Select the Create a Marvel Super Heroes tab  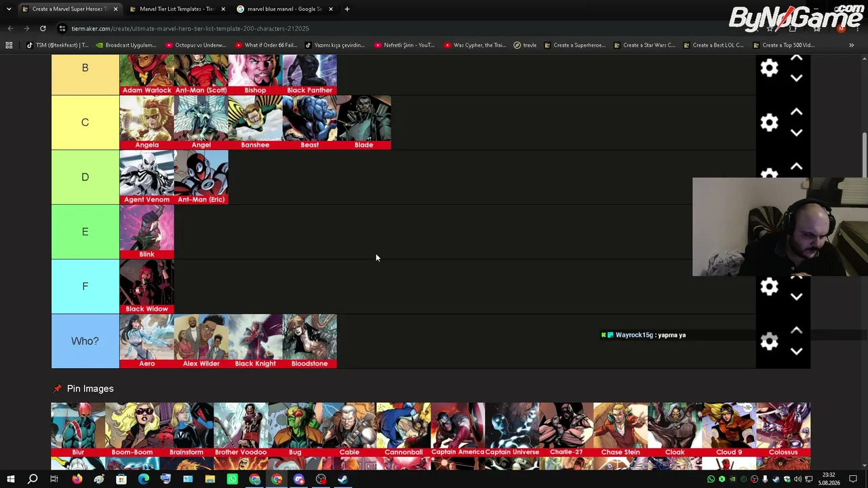[x=69, y=9]
